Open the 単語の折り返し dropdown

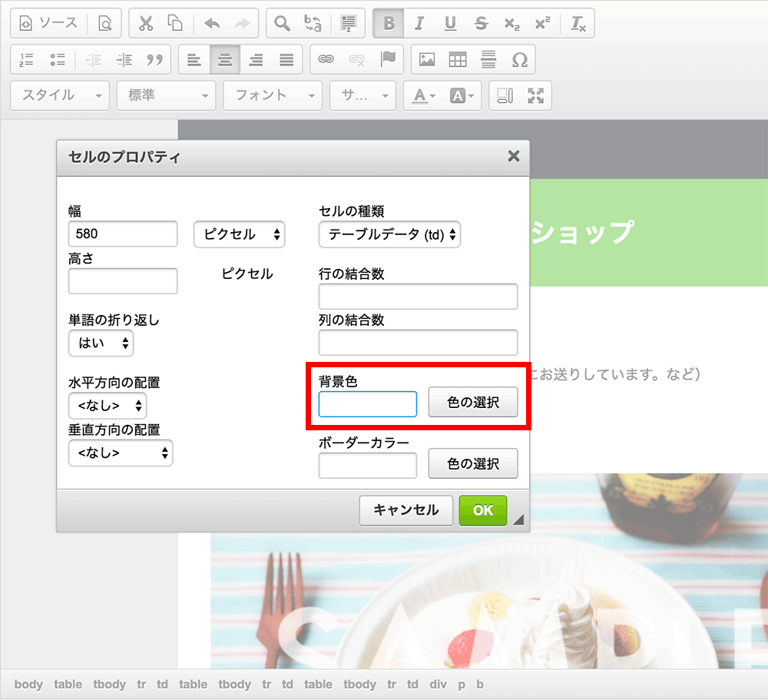point(101,343)
